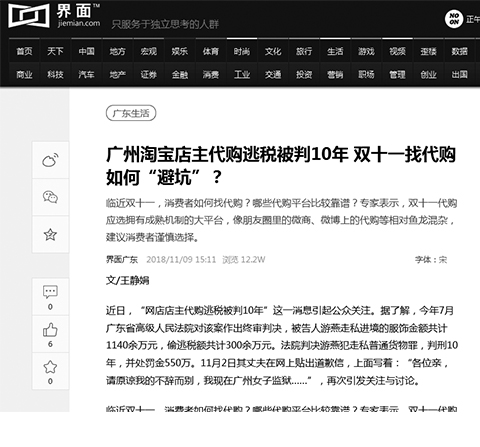Go to the 金融 section
Screen dimensions: 480x447
tap(180, 74)
